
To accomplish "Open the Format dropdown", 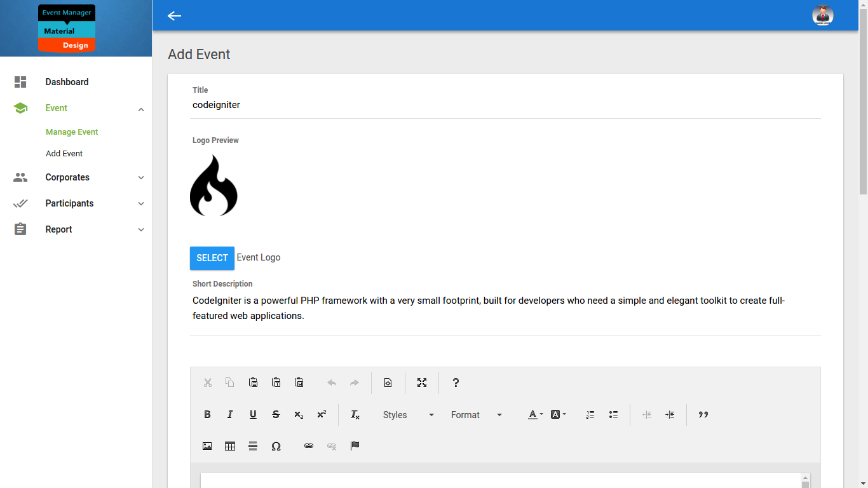I will [477, 414].
